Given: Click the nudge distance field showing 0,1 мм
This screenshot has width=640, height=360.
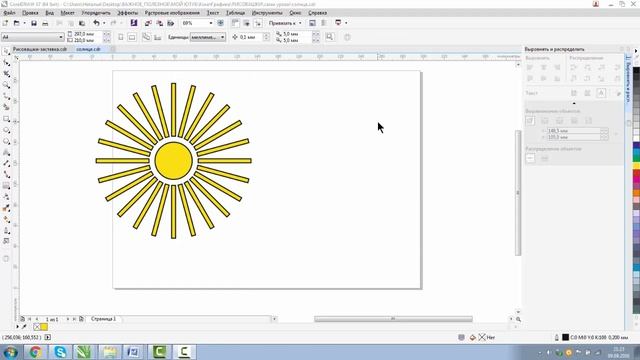Looking at the screenshot, I should (x=251, y=37).
